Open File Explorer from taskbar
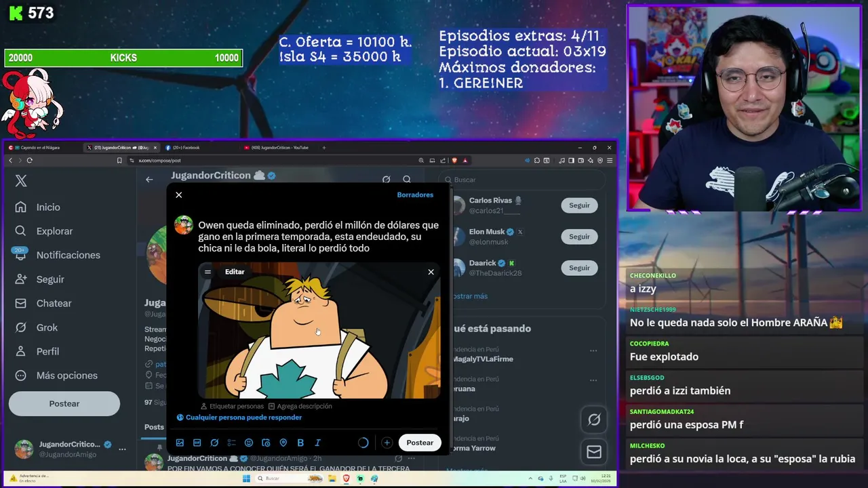 click(332, 479)
